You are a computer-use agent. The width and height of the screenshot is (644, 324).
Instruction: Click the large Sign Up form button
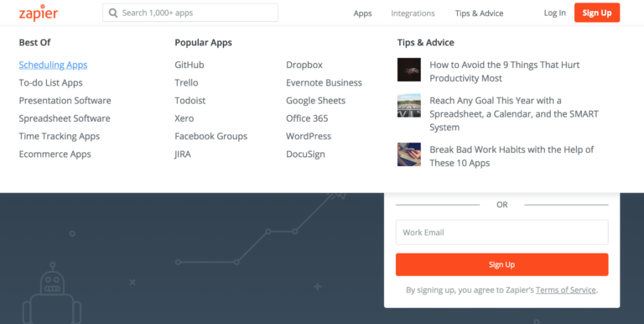(x=502, y=264)
